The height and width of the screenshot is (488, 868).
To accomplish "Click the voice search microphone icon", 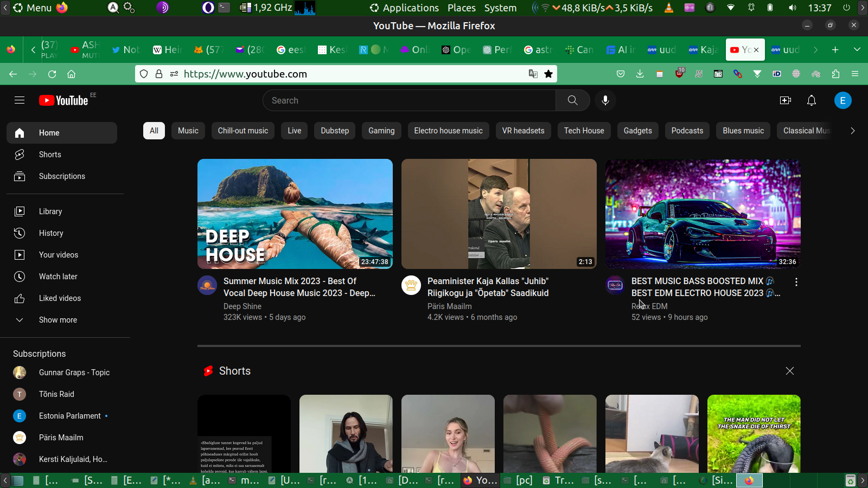I will [x=605, y=100].
